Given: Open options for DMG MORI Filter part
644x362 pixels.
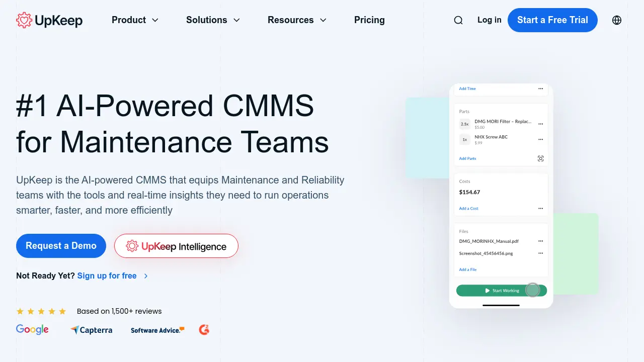Looking at the screenshot, I should click(540, 124).
